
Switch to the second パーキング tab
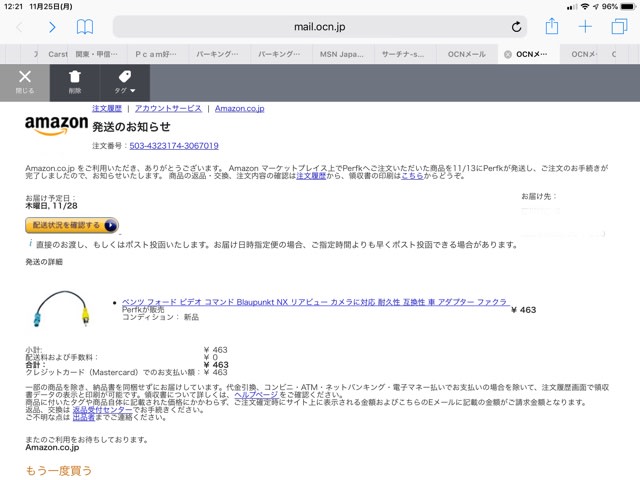click(x=280, y=54)
